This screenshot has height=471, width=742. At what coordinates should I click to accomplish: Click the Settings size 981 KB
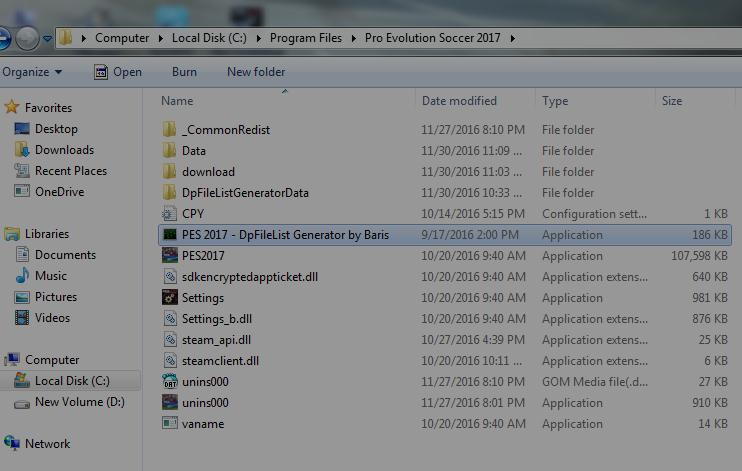(710, 298)
